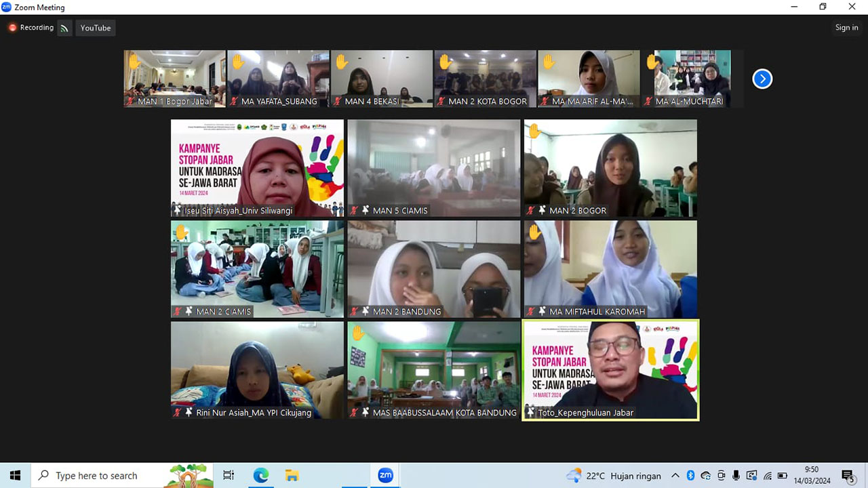
Task: Click the Task View taskbar icon
Action: (229, 475)
